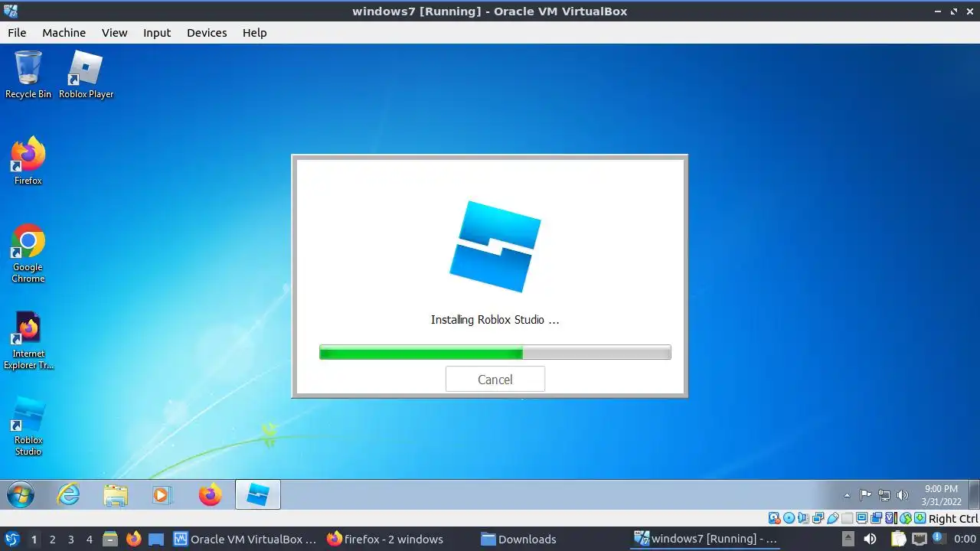The width and height of the screenshot is (980, 551).
Task: Click the 'Installing Roblox Studio ...' status text
Action: pyautogui.click(x=495, y=320)
